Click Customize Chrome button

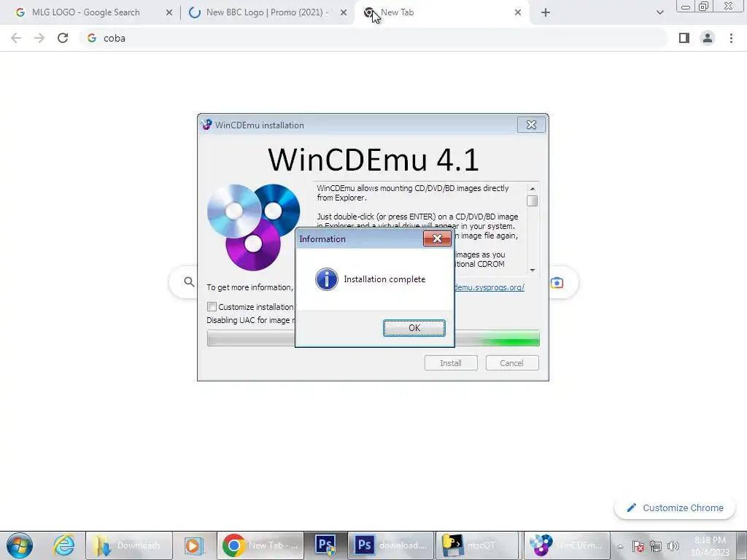coord(676,507)
